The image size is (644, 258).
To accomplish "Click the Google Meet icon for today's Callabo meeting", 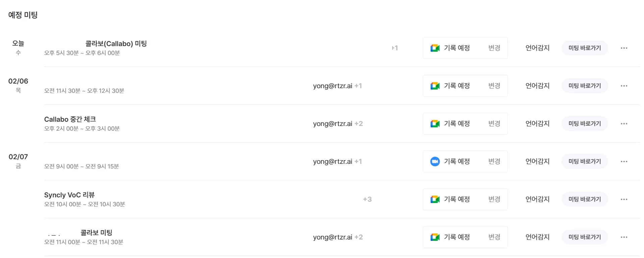I will coord(435,48).
